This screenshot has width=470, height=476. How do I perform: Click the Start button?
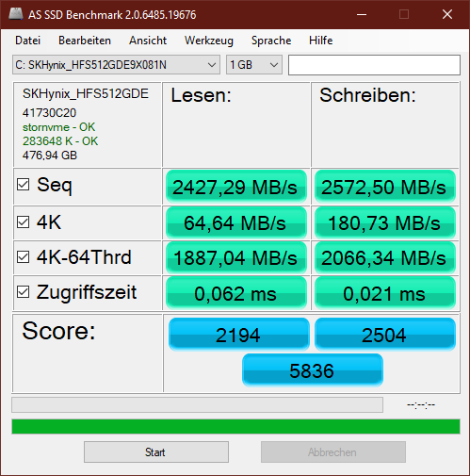point(156,452)
